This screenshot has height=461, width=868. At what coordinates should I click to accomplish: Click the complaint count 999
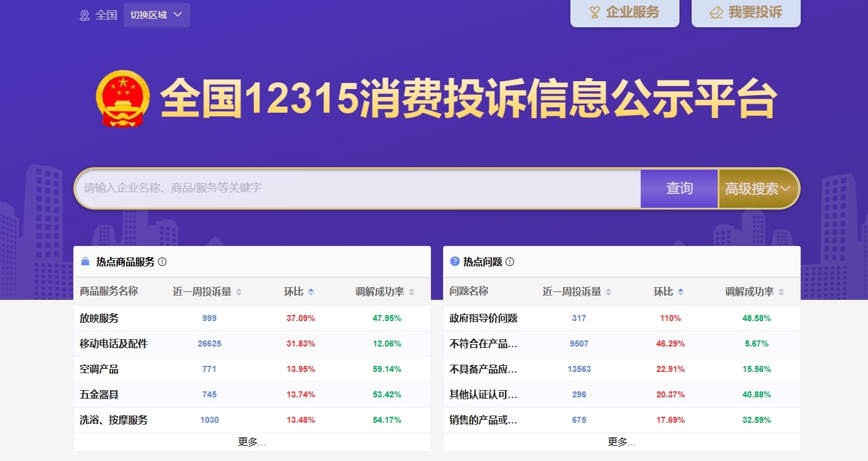pyautogui.click(x=210, y=318)
